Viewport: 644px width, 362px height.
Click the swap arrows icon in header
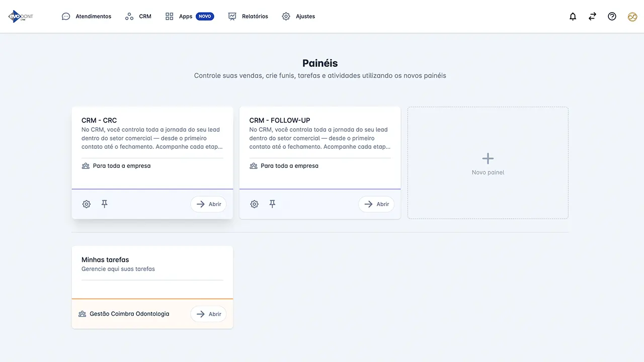coord(592,17)
